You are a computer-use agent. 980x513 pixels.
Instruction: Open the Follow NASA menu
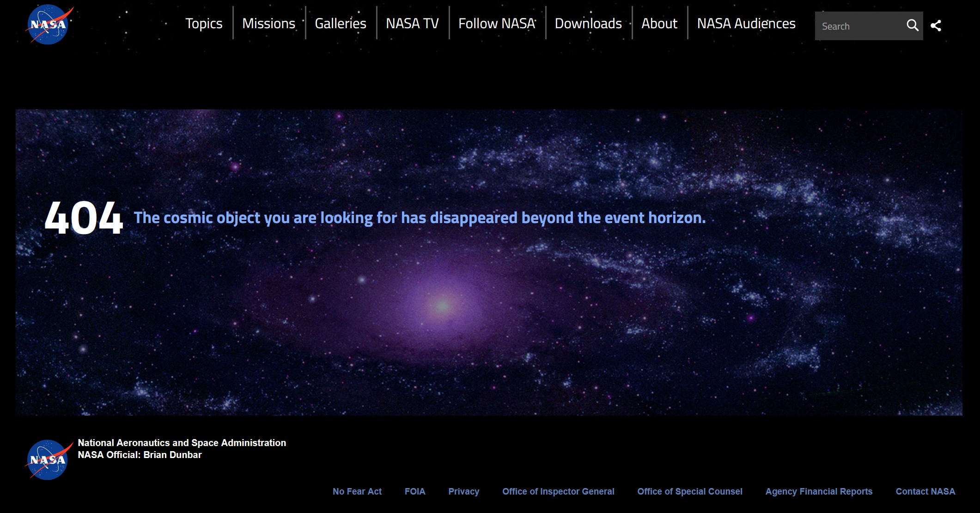pos(497,23)
